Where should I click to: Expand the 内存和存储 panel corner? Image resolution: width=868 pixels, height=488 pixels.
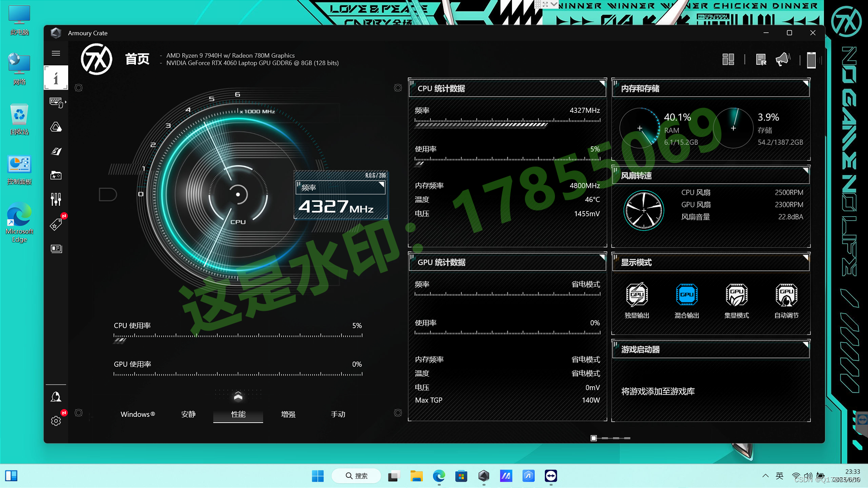pos(805,83)
